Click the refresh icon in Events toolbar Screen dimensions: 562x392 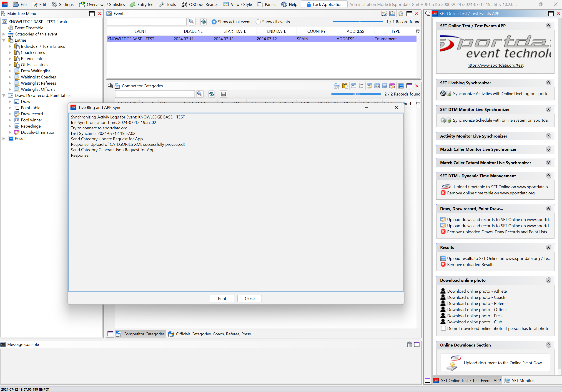tap(203, 22)
